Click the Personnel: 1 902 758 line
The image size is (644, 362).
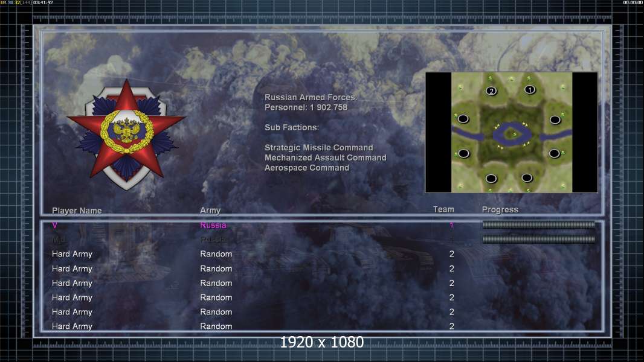tap(306, 107)
